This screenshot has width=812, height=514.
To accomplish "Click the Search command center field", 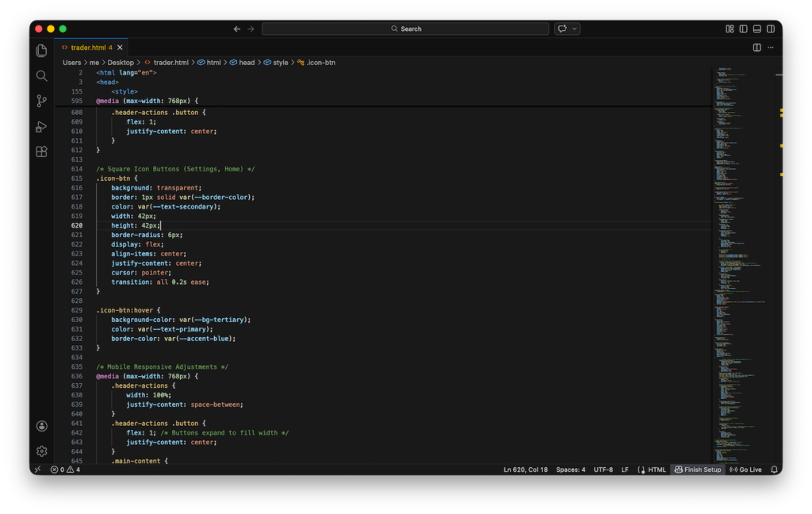I will 405,29.
